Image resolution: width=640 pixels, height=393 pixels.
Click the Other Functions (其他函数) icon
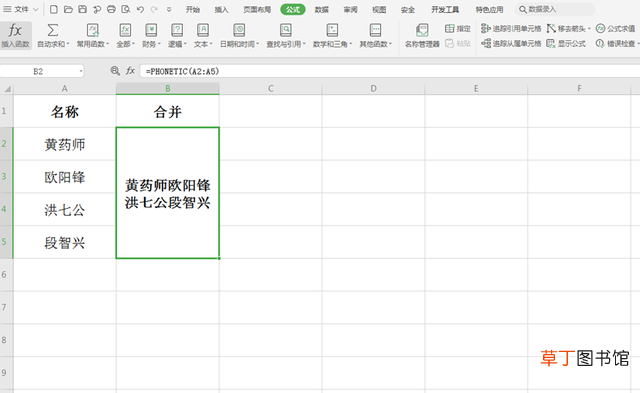tap(375, 30)
